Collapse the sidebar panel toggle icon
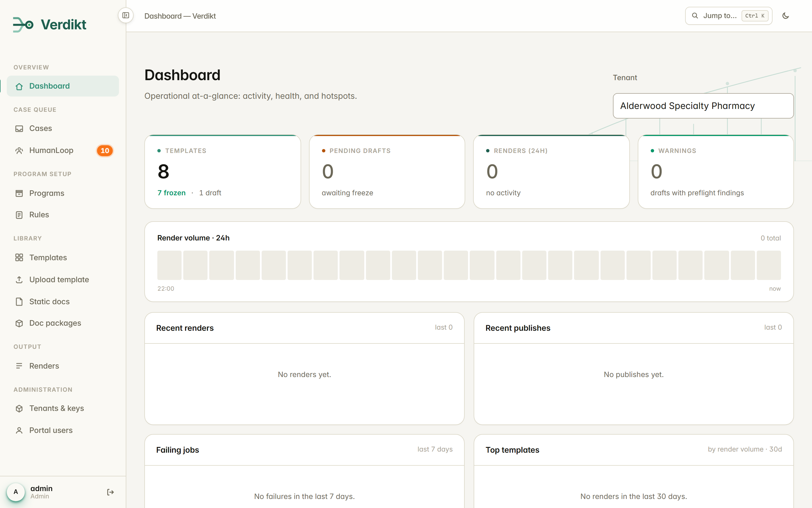This screenshot has height=508, width=812. coord(126,16)
